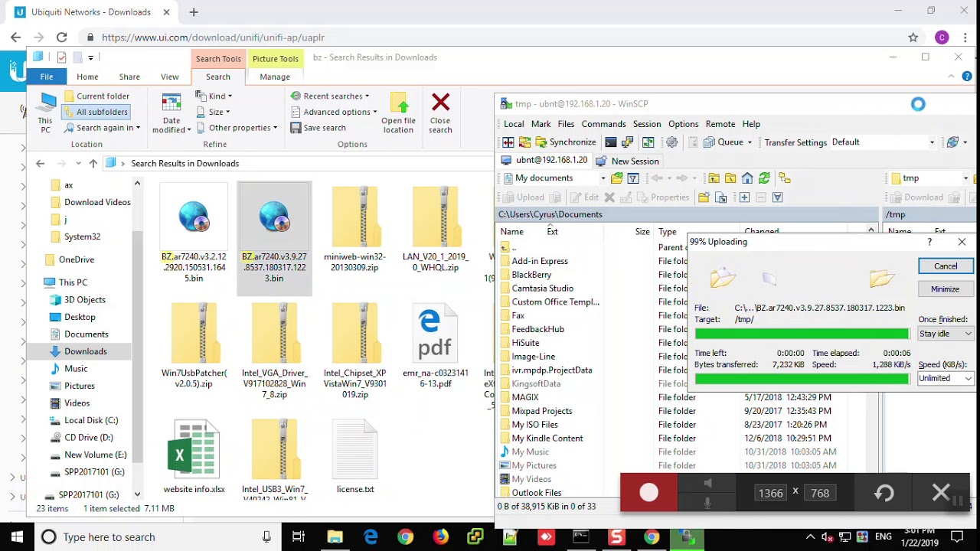Switch to the Home ribbon tab
Screen dimensions: 980x551
click(87, 77)
